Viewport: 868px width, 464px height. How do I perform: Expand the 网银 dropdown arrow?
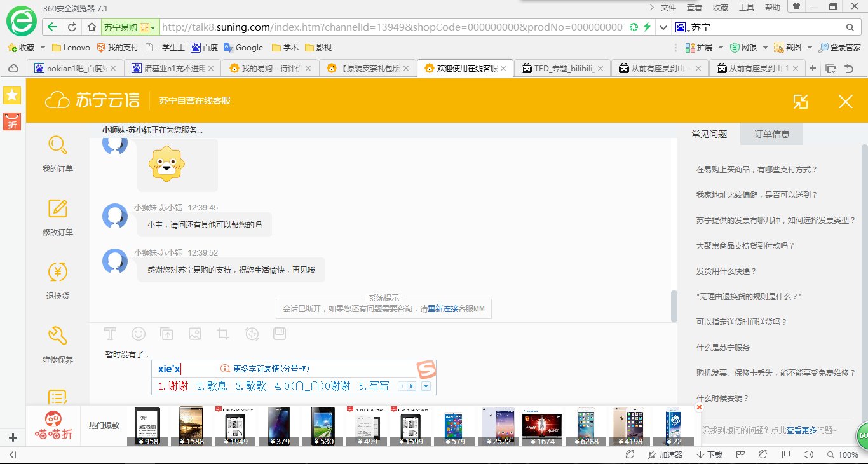[x=765, y=48]
